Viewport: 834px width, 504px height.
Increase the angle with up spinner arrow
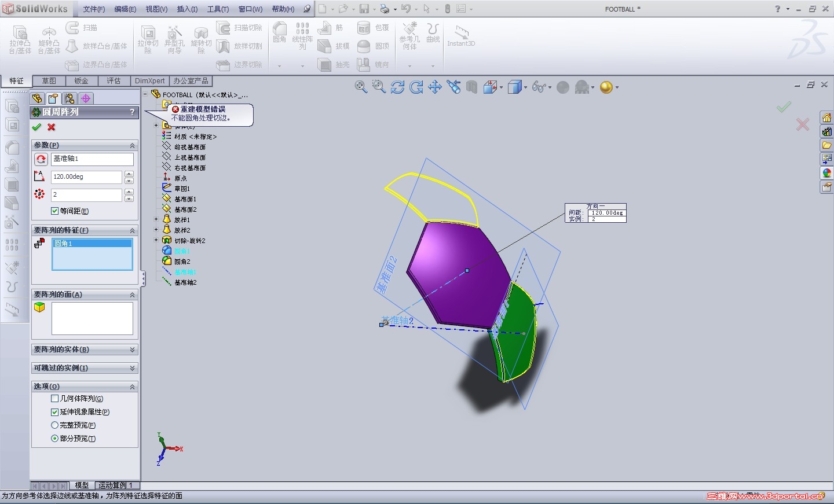(129, 174)
